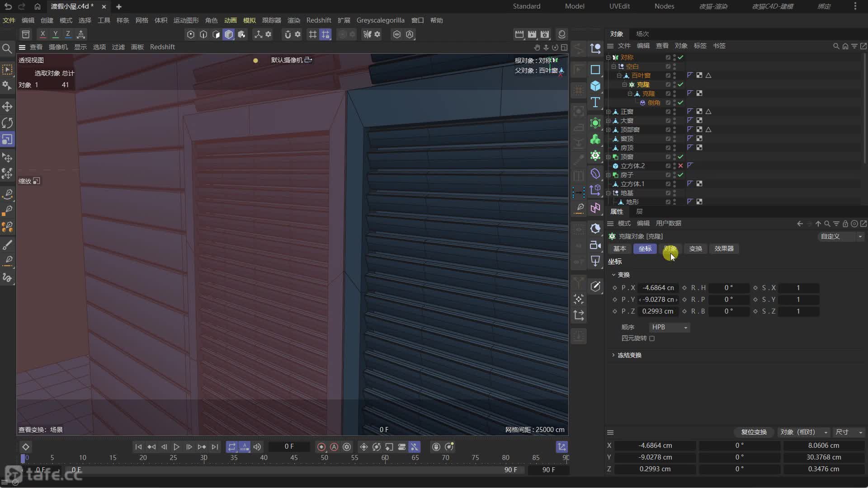Screen dimensions: 868x488
Task: Expand the 正窗 tree node
Action: pos(608,112)
